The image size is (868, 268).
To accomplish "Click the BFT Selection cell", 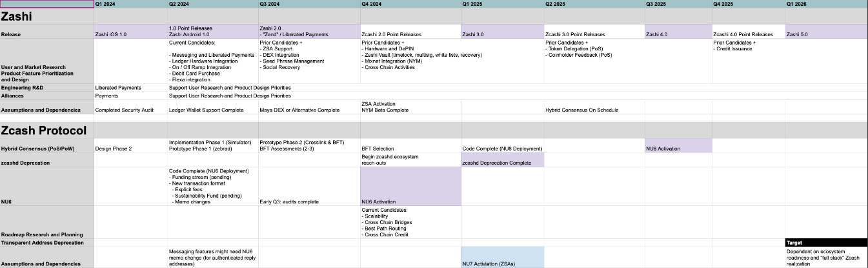I will click(x=410, y=145).
